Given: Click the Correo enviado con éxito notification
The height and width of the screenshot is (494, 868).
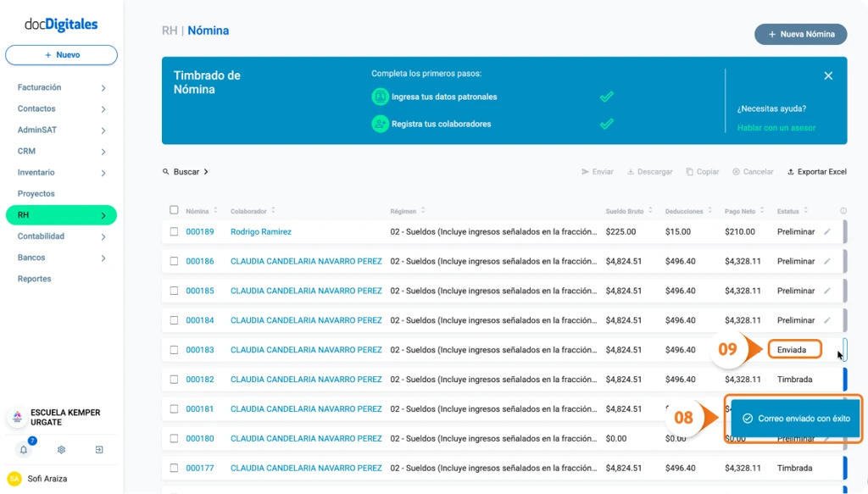Looking at the screenshot, I should [x=796, y=419].
